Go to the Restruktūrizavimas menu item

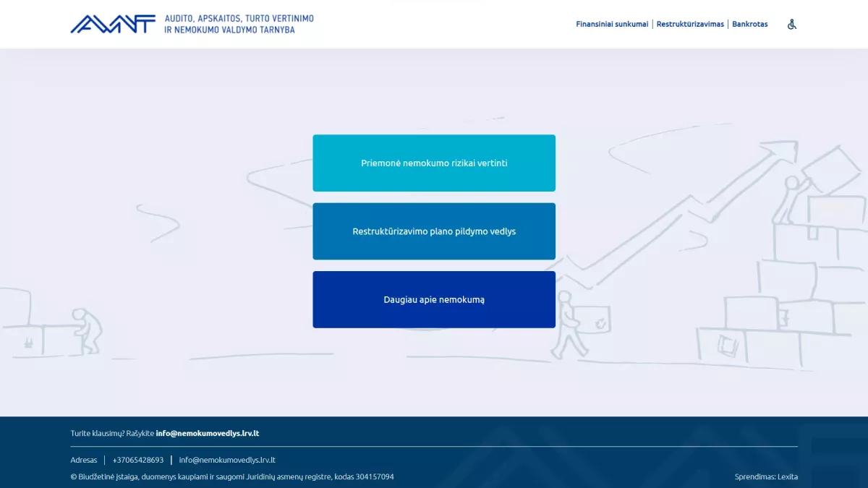(690, 24)
